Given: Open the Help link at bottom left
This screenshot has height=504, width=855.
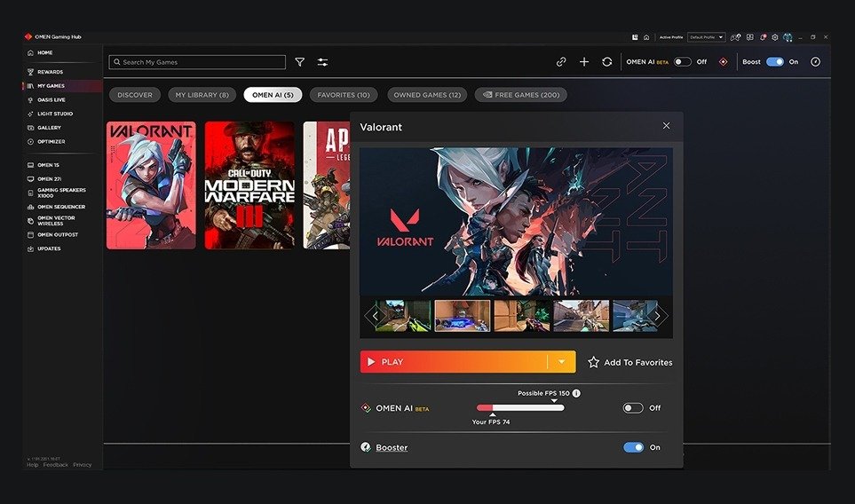Looking at the screenshot, I should [33, 465].
